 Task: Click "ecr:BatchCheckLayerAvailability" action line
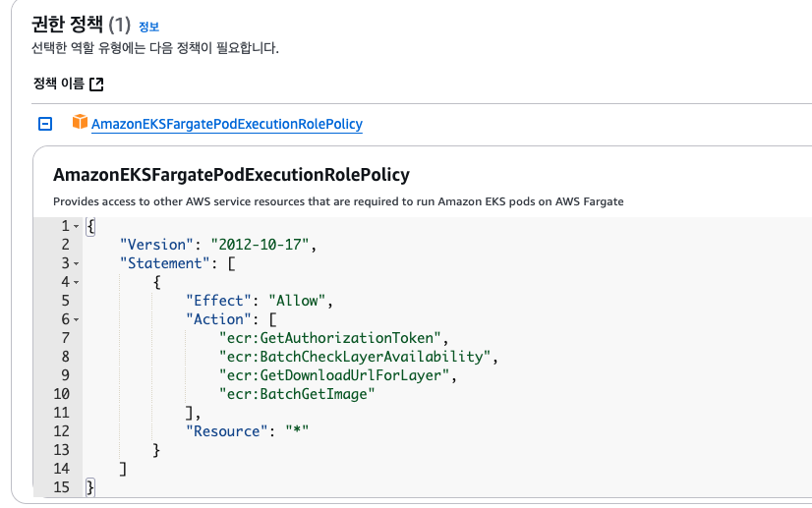(x=355, y=357)
